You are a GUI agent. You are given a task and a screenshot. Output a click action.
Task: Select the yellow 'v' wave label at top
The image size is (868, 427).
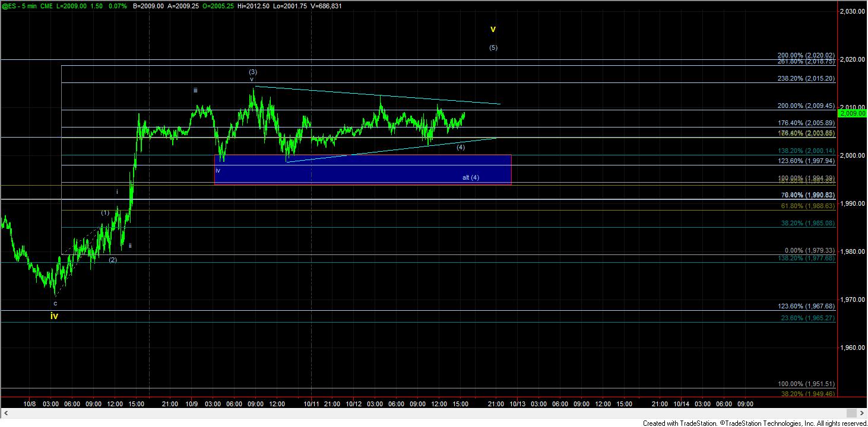tap(493, 28)
